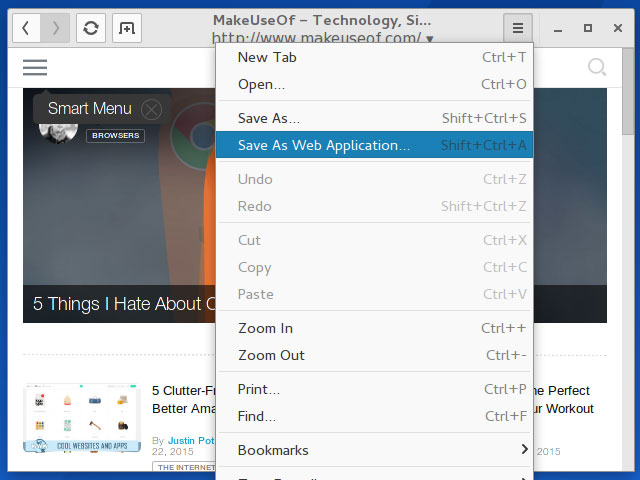Reload the page with the refresh icon
Image resolution: width=640 pixels, height=480 pixels.
(x=91, y=28)
